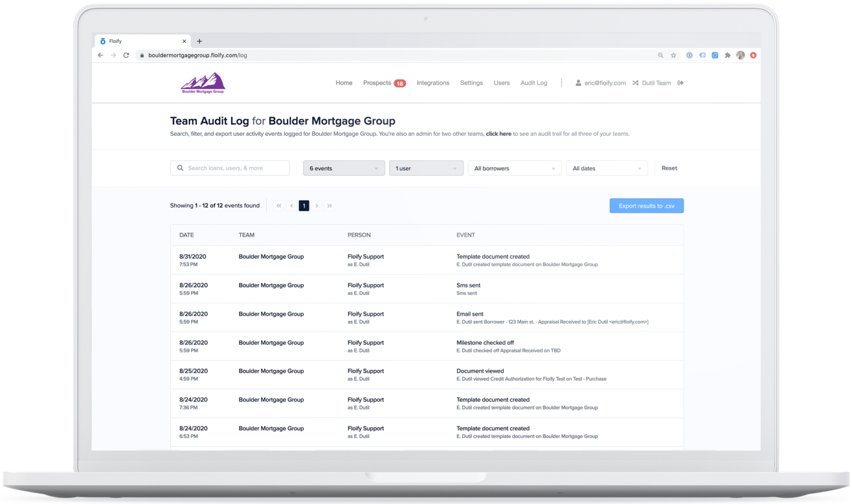852x504 pixels.
Task: Switch teams via the Dutil Team shuffle icon
Action: (635, 83)
